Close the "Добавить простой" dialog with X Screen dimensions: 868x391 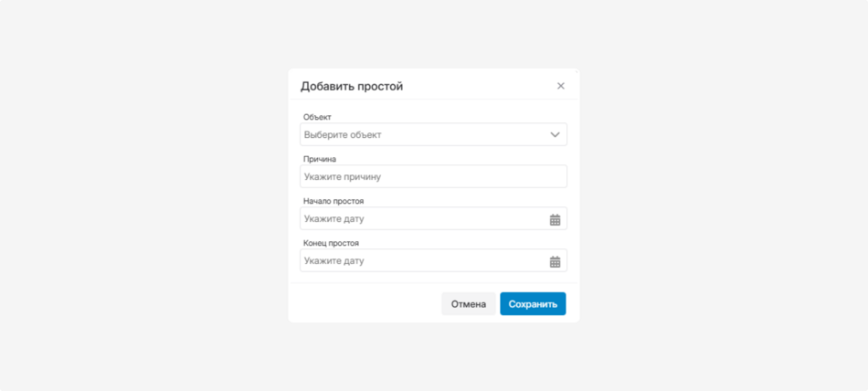tap(561, 86)
